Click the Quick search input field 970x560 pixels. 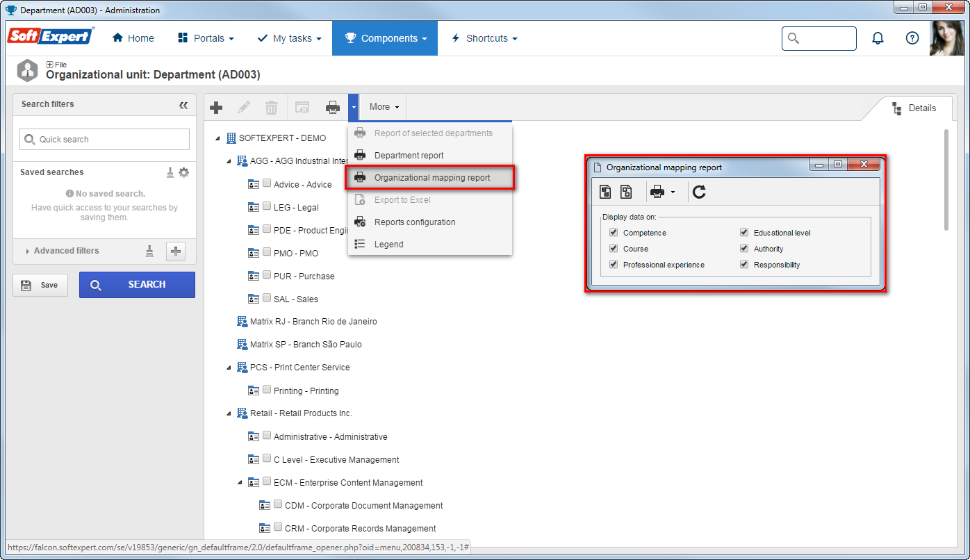(104, 139)
